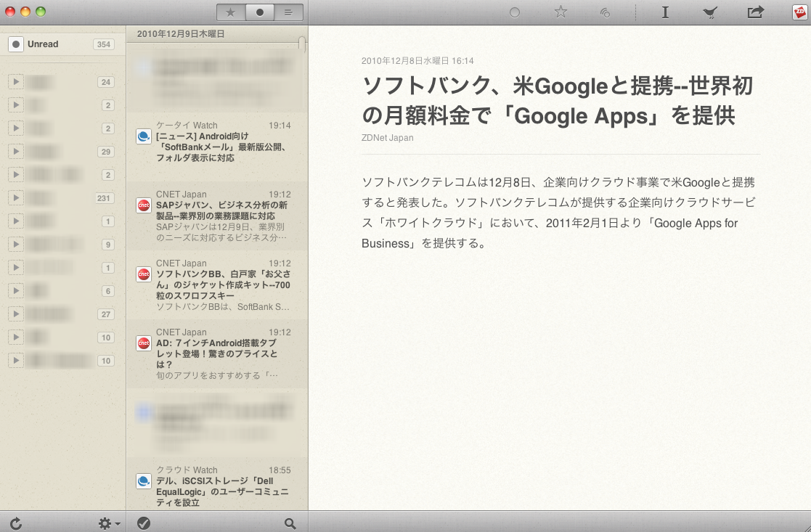Open SAPジャパン CNET Japan article
The image size is (811, 532).
click(x=217, y=216)
